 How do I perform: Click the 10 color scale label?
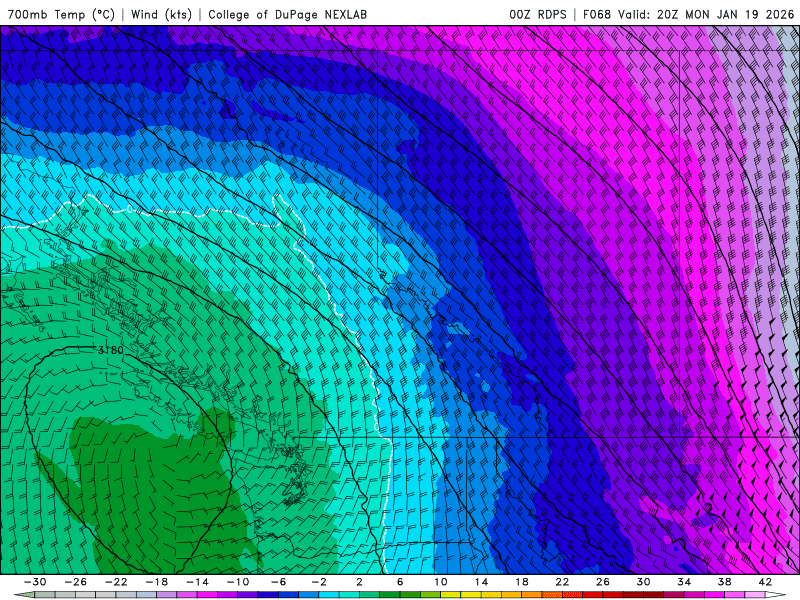[440, 582]
